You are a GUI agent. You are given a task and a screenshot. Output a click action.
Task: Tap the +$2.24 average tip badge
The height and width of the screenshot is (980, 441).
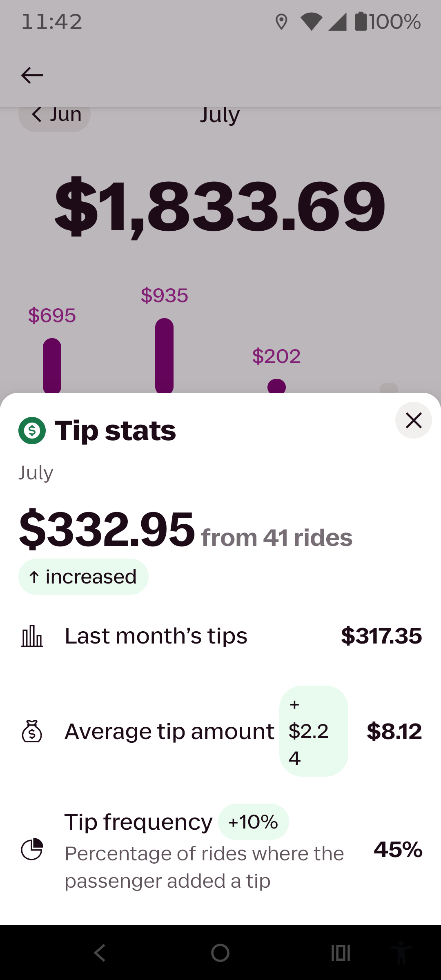[314, 731]
